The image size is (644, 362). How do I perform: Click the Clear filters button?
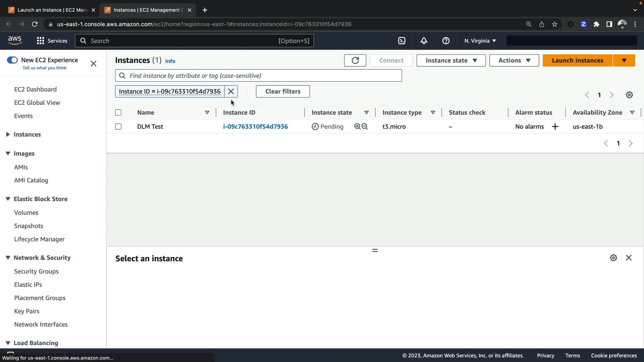pos(282,91)
